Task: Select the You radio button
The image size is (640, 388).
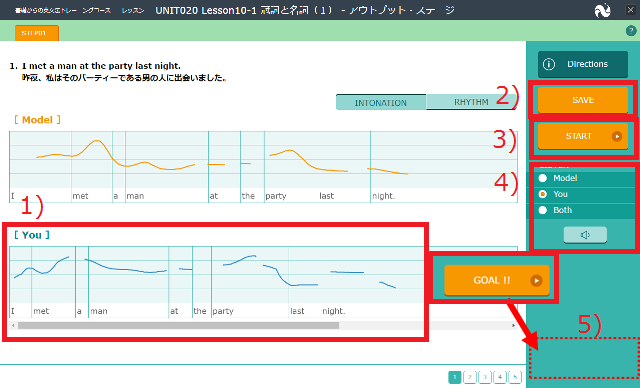Action: [543, 194]
